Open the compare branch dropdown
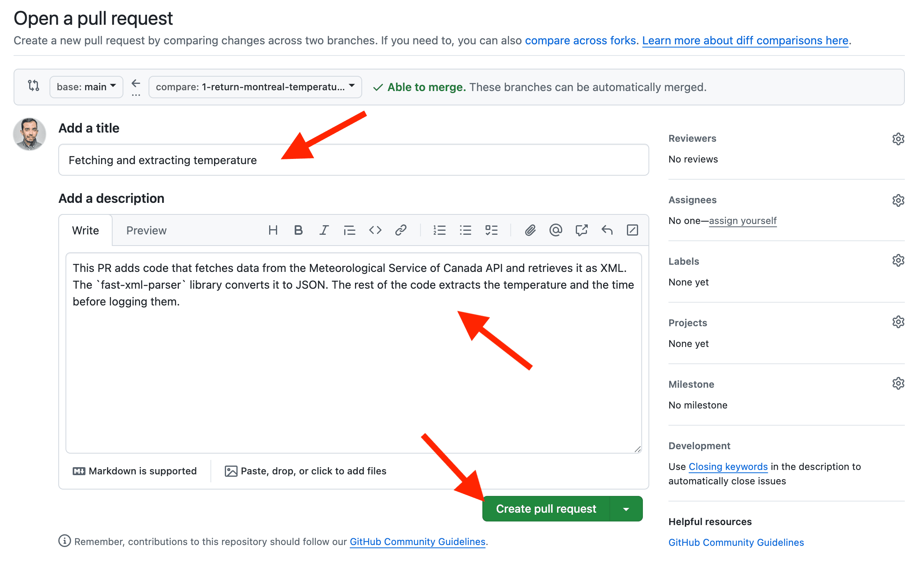 (256, 87)
